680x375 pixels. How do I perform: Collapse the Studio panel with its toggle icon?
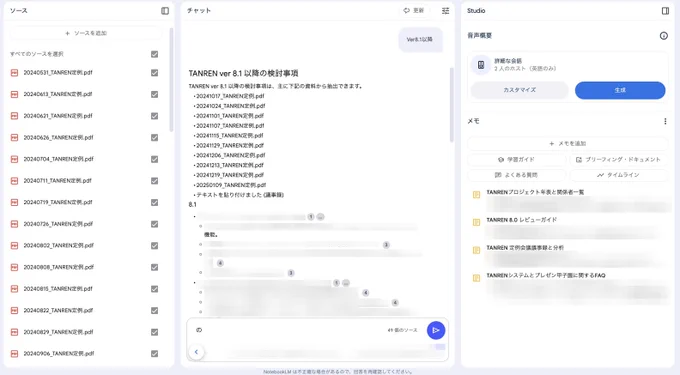pos(665,11)
